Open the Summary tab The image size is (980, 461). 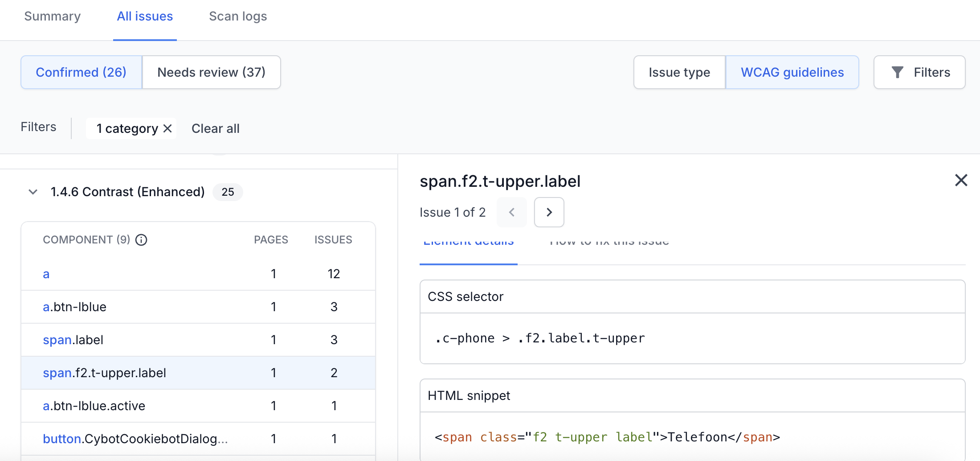(x=52, y=16)
